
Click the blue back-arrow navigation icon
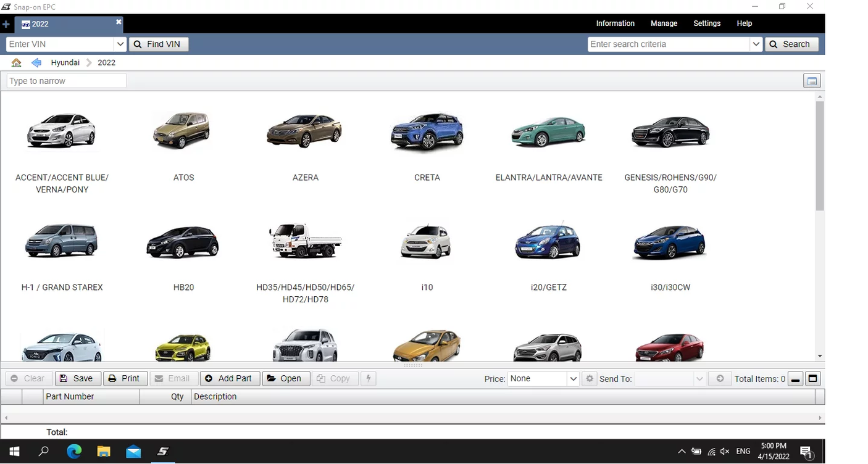click(36, 62)
